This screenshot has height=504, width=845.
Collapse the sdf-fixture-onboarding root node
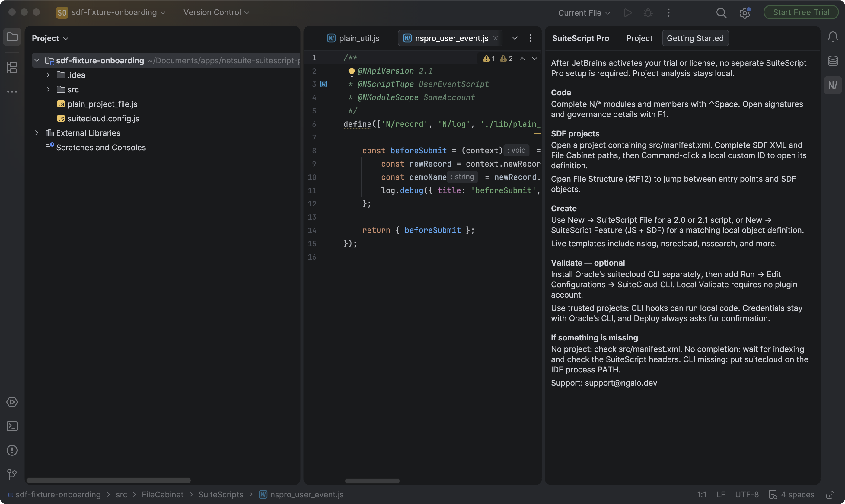(37, 60)
